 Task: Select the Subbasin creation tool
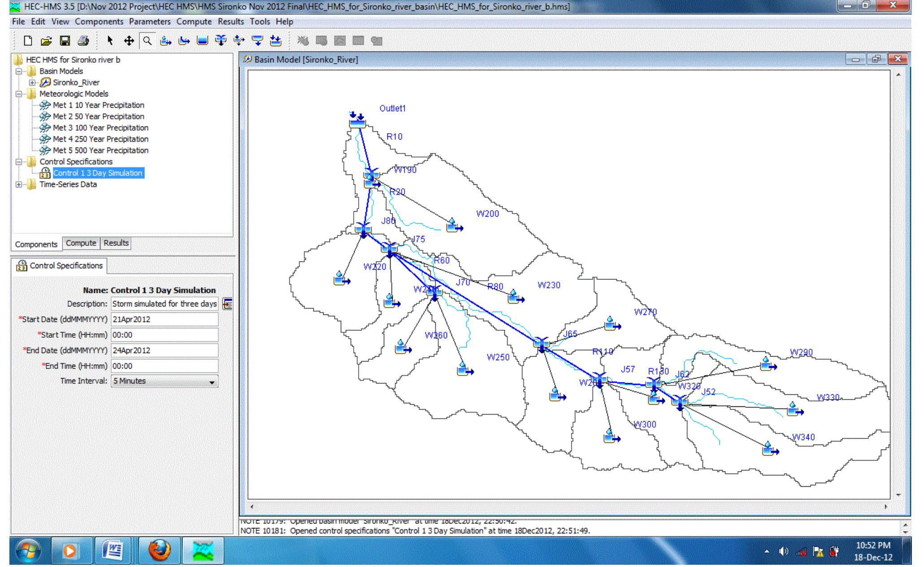(166, 41)
